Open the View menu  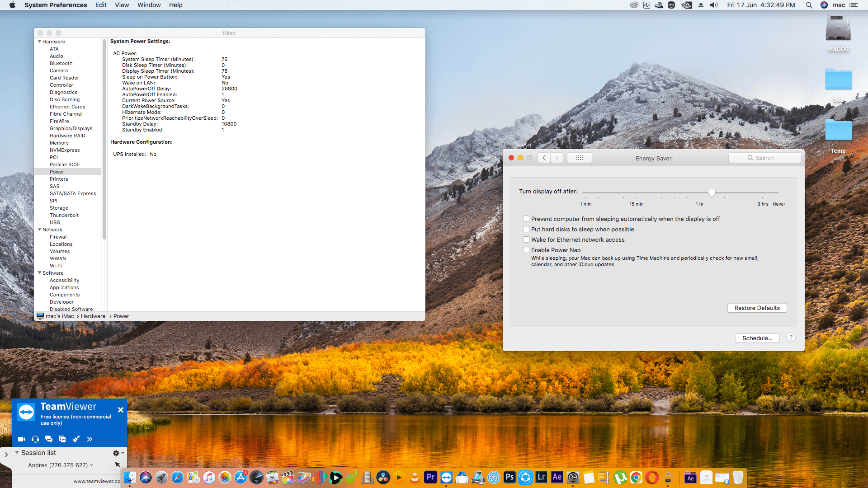[x=122, y=5]
